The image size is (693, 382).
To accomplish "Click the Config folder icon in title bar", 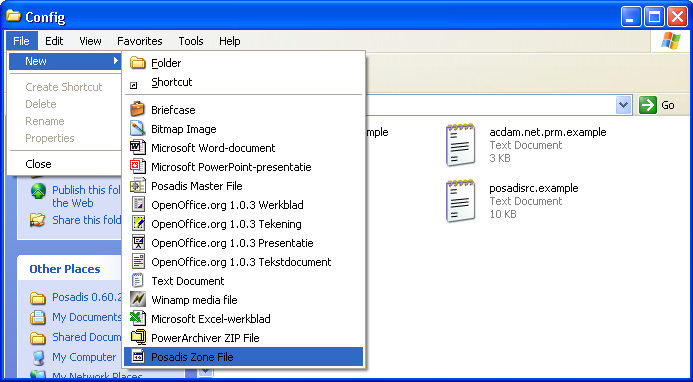I will click(13, 16).
